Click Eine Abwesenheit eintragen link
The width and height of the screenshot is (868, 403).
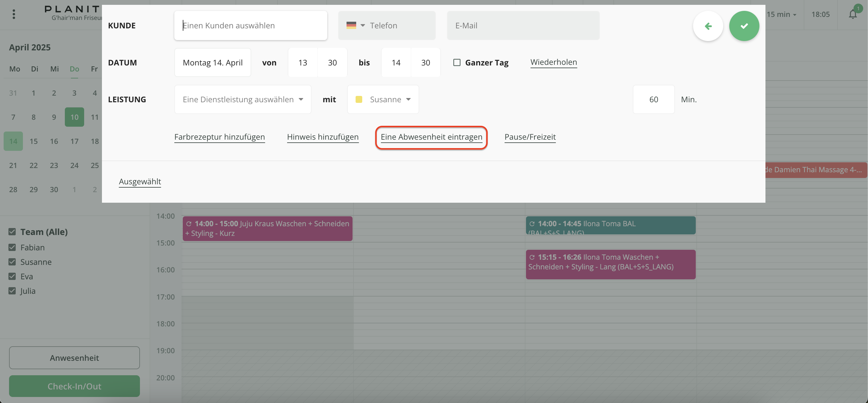pyautogui.click(x=431, y=137)
